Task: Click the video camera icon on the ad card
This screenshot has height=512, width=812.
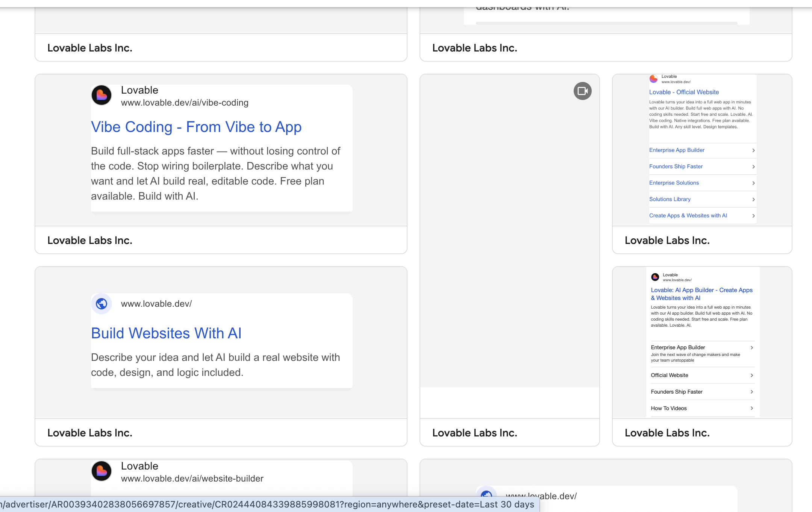Action: point(582,91)
